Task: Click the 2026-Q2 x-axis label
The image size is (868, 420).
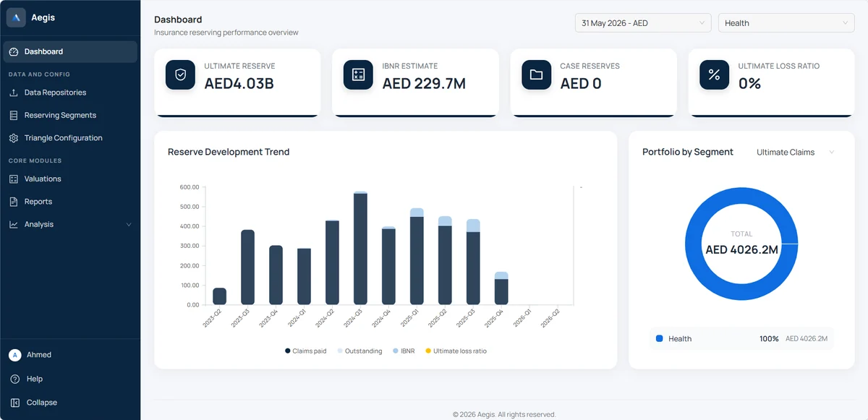Action: click(x=551, y=318)
